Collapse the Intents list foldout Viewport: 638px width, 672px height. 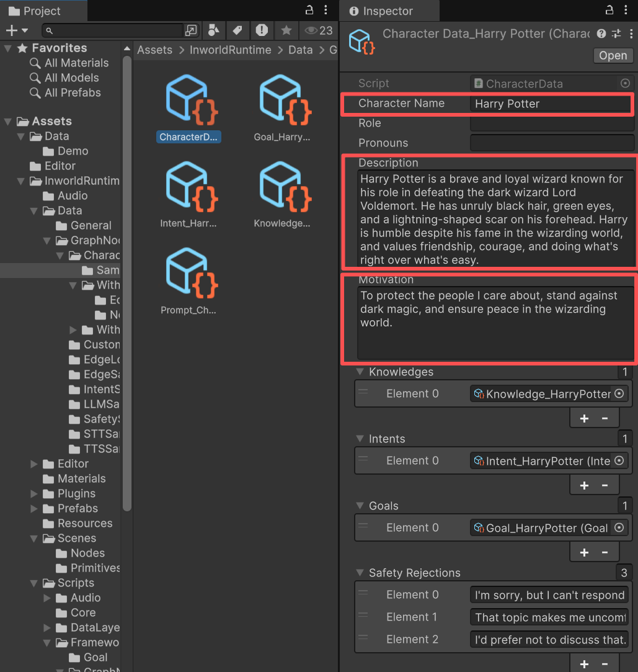(x=360, y=439)
